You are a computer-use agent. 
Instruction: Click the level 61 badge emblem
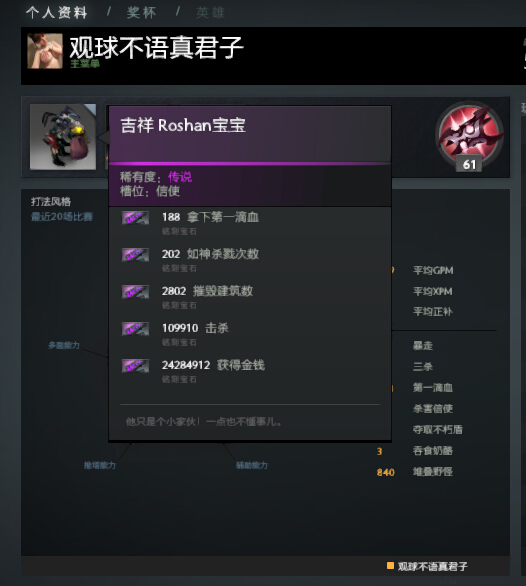pos(470,136)
